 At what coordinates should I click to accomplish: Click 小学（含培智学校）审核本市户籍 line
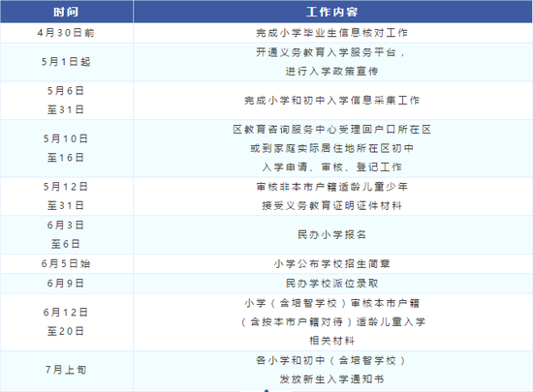tap(332, 303)
